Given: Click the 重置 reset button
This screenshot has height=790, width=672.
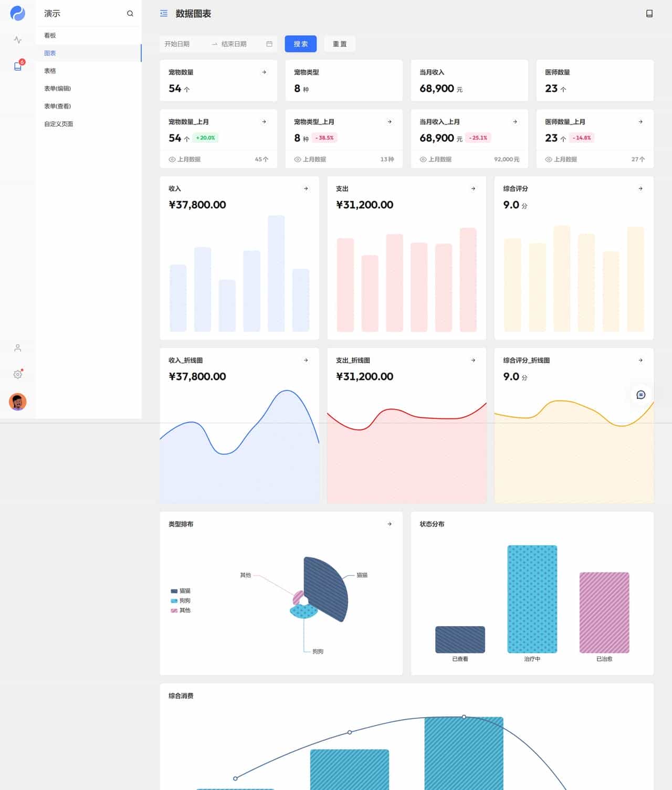Looking at the screenshot, I should tap(339, 44).
